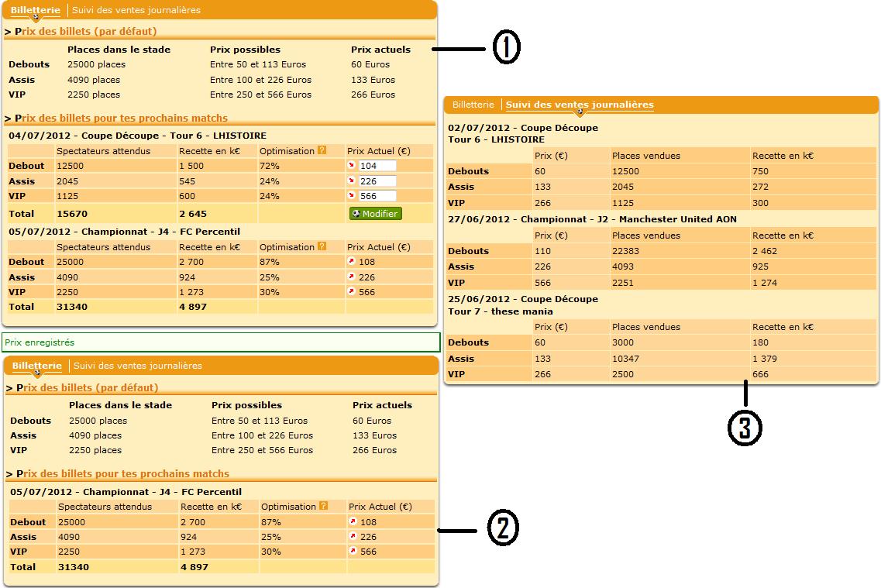Click the Assis price input showing 226
881x588 pixels.
377,181
